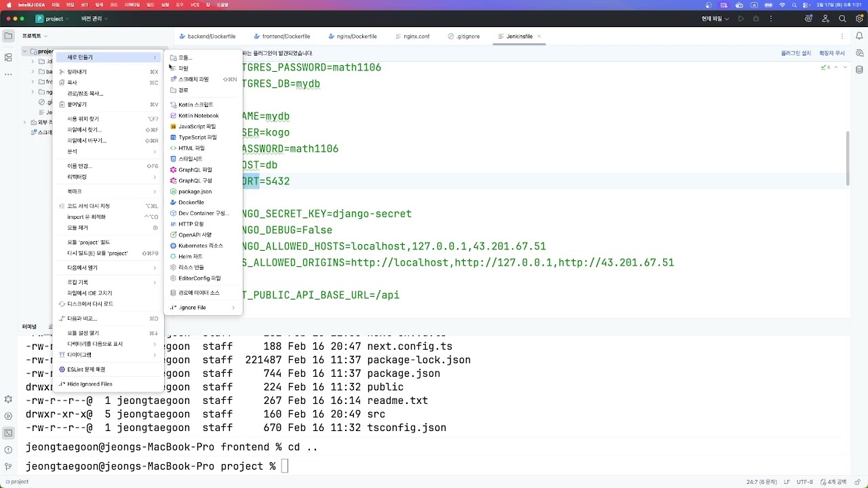The height and width of the screenshot is (488, 868).
Task: Open the Structure tool window icon in left sidebar
Action: point(8,57)
